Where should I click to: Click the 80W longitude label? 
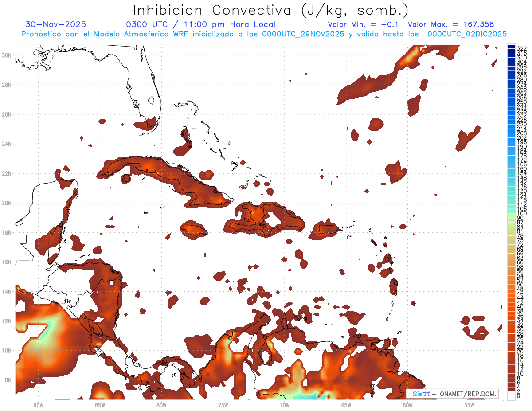click(161, 405)
